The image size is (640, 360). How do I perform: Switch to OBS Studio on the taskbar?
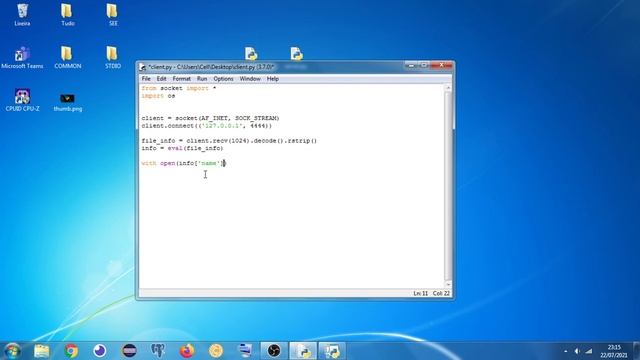click(x=274, y=351)
